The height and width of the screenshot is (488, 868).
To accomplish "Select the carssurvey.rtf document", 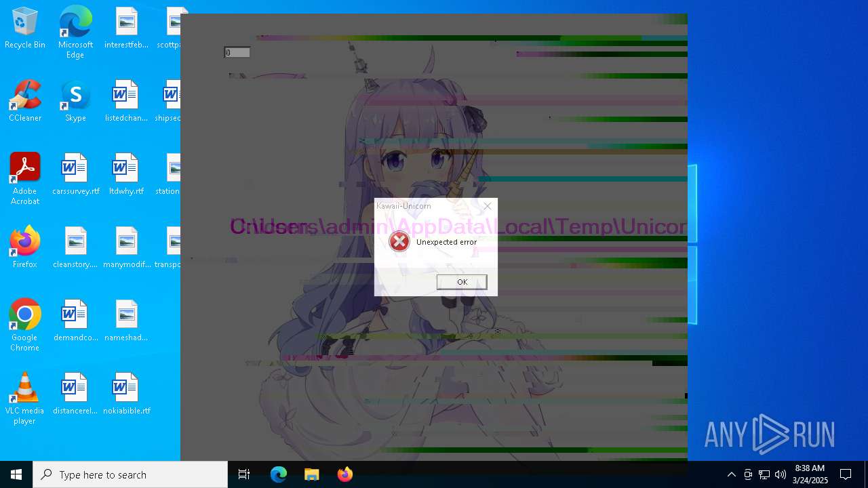I will (75, 175).
